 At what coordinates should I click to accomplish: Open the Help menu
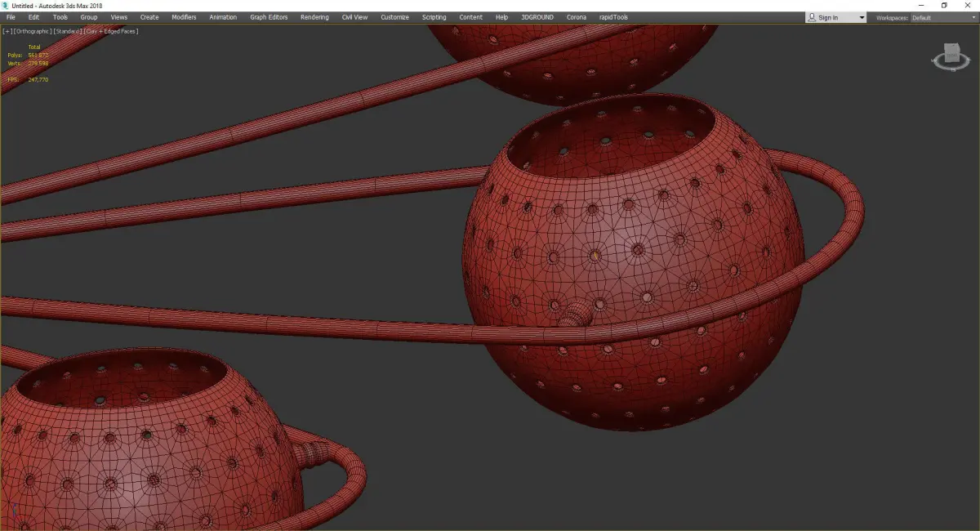pyautogui.click(x=501, y=17)
